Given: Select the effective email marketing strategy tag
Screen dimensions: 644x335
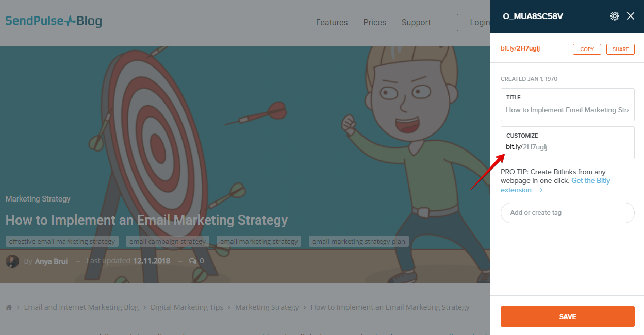Looking at the screenshot, I should click(62, 241).
